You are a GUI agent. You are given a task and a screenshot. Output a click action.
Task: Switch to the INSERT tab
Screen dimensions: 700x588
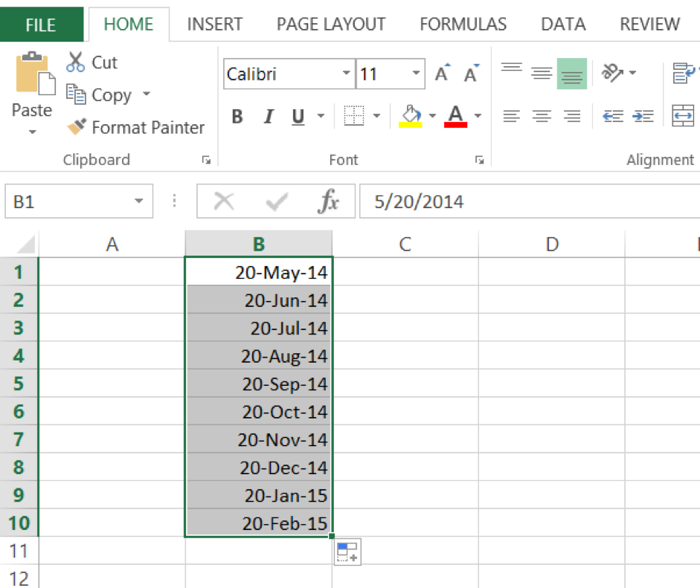pos(215,25)
